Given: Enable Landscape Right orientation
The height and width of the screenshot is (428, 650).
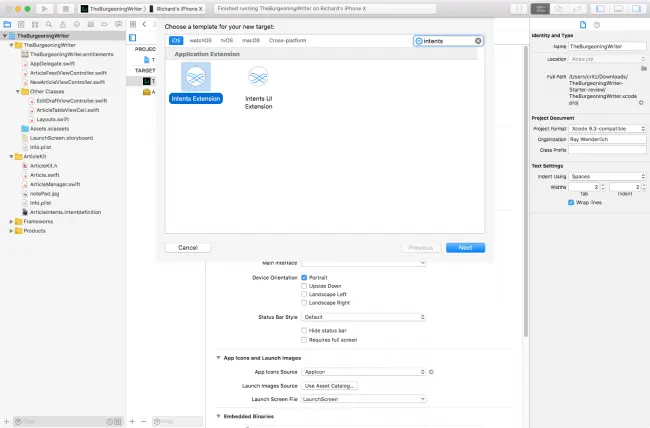Looking at the screenshot, I should coord(304,303).
